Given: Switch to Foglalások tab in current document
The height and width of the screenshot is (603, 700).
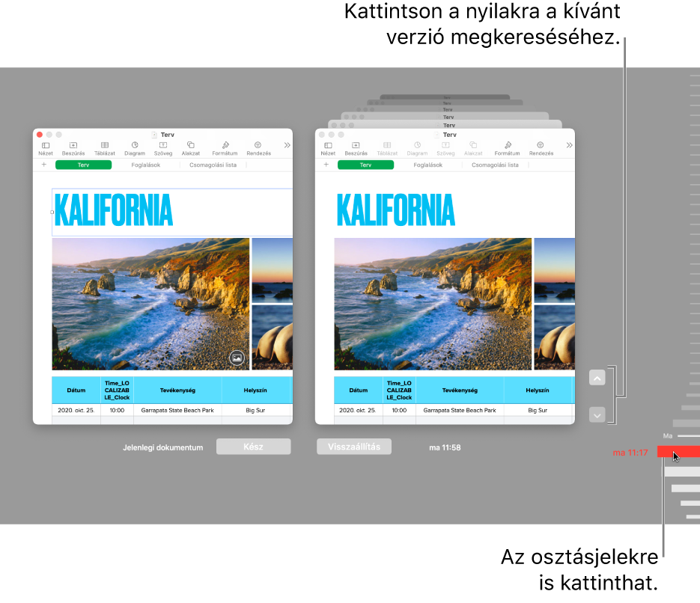Looking at the screenshot, I should click(145, 165).
